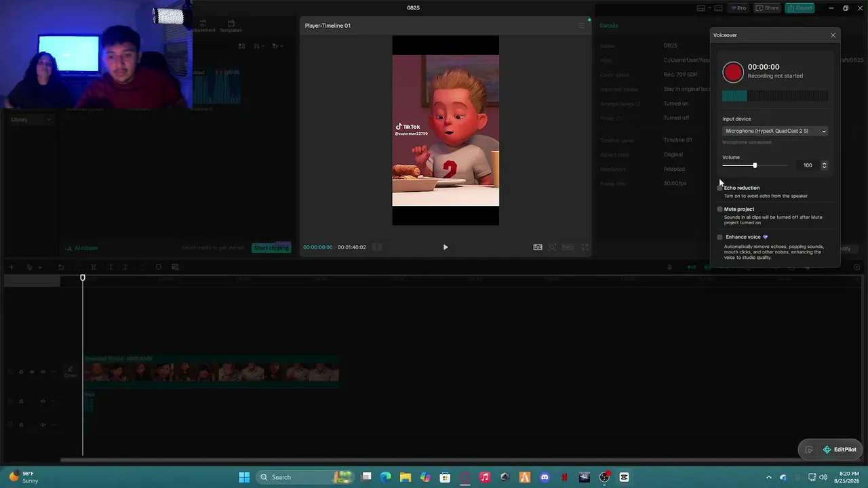Play the video in the player
Image resolution: width=868 pixels, height=488 pixels.
[446, 247]
